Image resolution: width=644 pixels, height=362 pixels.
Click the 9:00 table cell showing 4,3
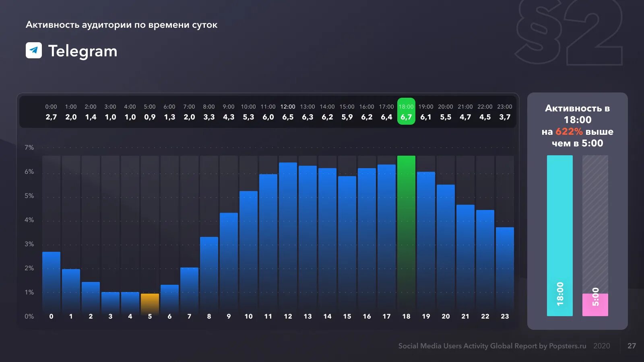229,112
